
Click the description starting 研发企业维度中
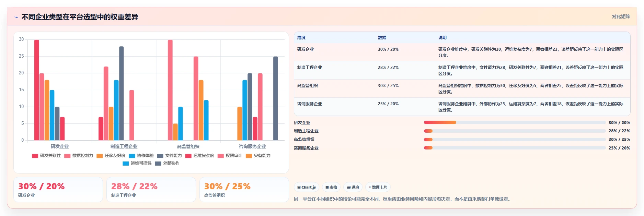tap(531, 52)
